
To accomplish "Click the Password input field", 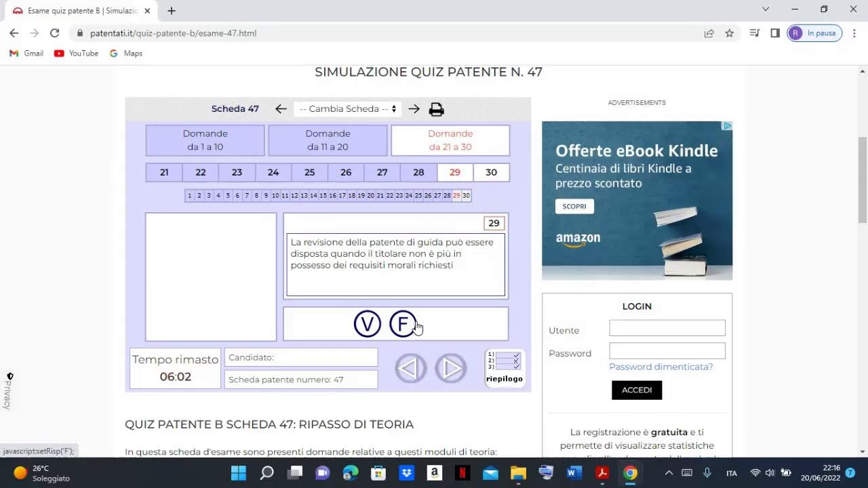I will click(667, 351).
